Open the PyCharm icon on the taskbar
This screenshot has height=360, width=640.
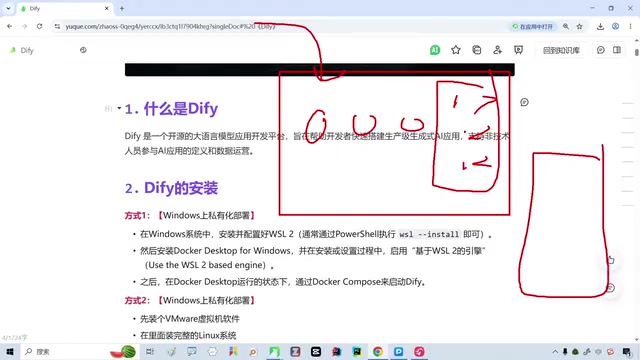coord(357,351)
